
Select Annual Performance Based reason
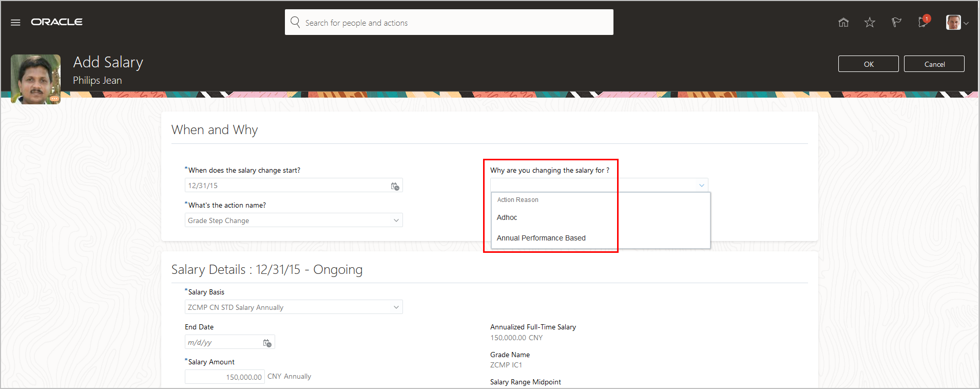click(541, 238)
